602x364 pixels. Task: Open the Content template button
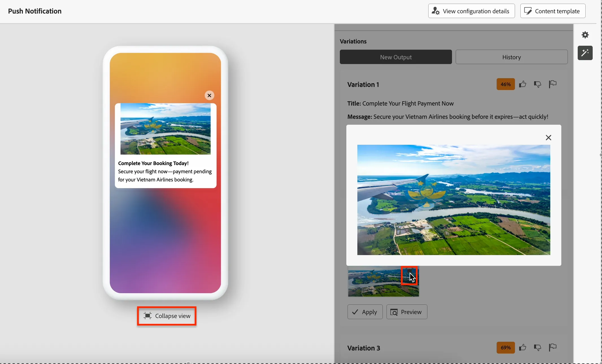pos(553,11)
